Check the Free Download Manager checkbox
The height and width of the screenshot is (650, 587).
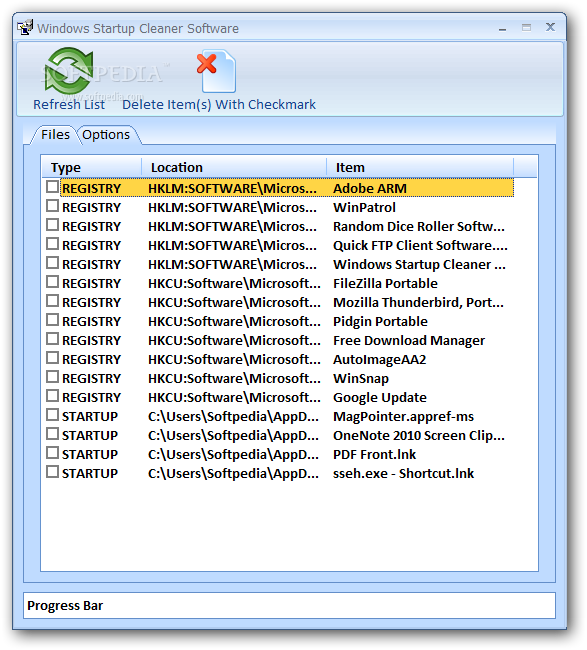(52, 339)
